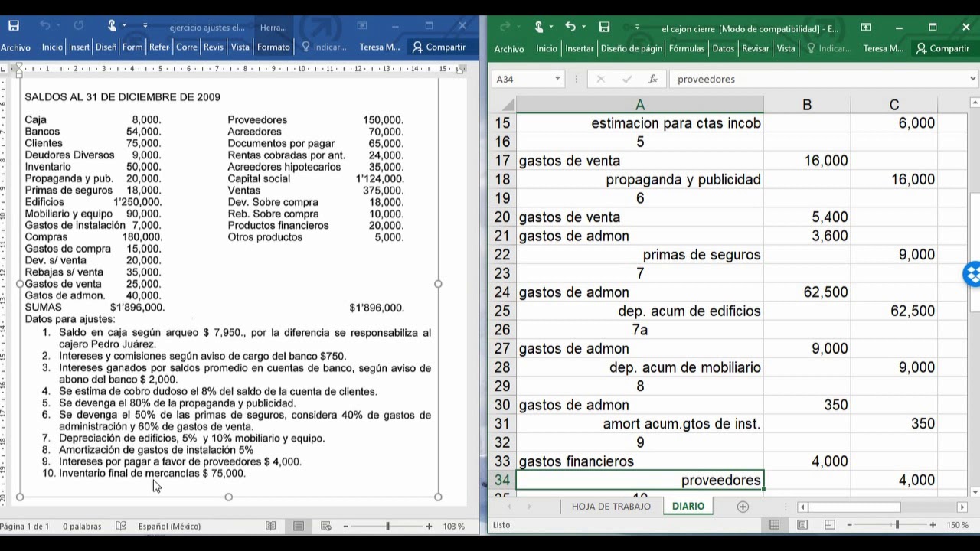Switch Excel to Page Break Preview
Viewport: 980px width, 551px height.
[x=830, y=525]
